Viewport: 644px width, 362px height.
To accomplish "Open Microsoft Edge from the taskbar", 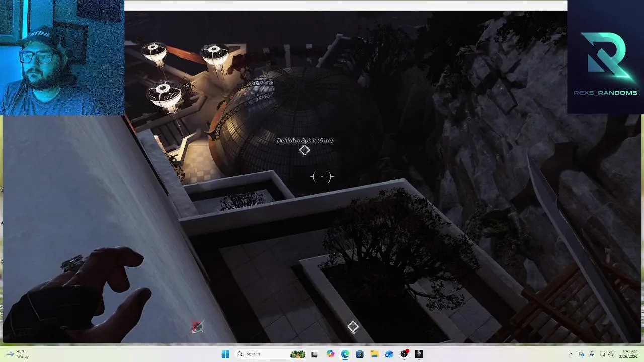I will (x=345, y=354).
